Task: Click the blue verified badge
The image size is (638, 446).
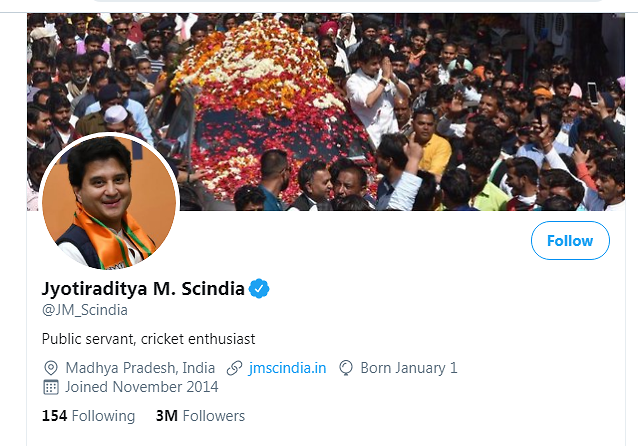Action: (260, 289)
